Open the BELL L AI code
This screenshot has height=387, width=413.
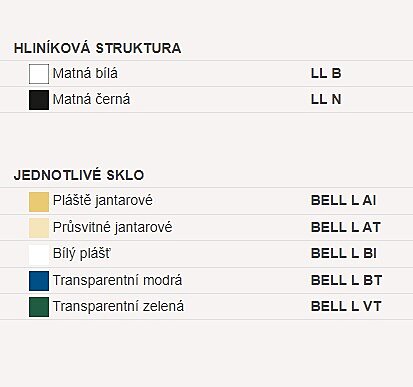tap(344, 200)
